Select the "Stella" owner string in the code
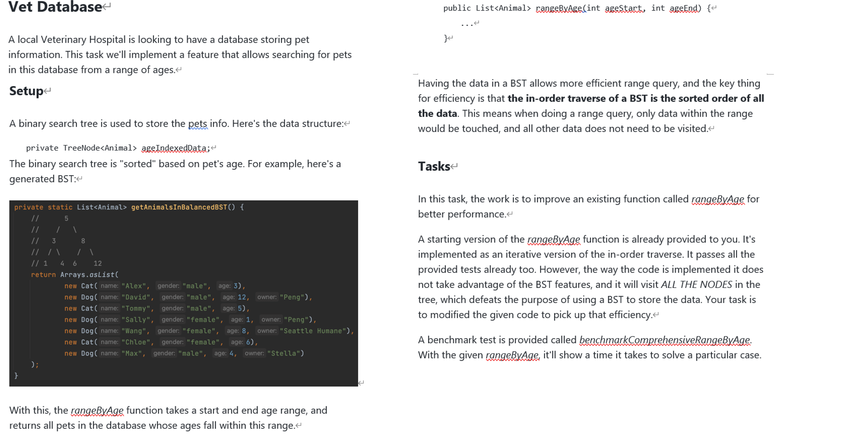Image resolution: width=868 pixels, height=437 pixels. (283, 353)
